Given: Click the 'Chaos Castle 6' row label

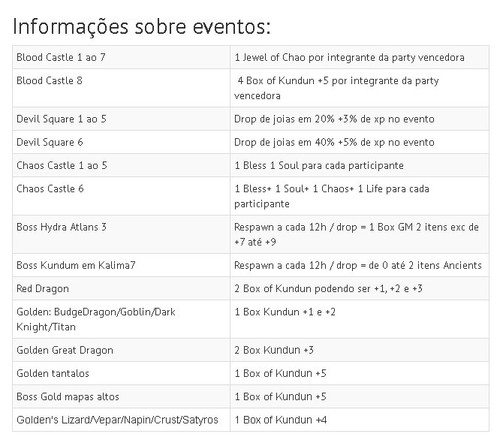Looking at the screenshot, I should tap(50, 189).
